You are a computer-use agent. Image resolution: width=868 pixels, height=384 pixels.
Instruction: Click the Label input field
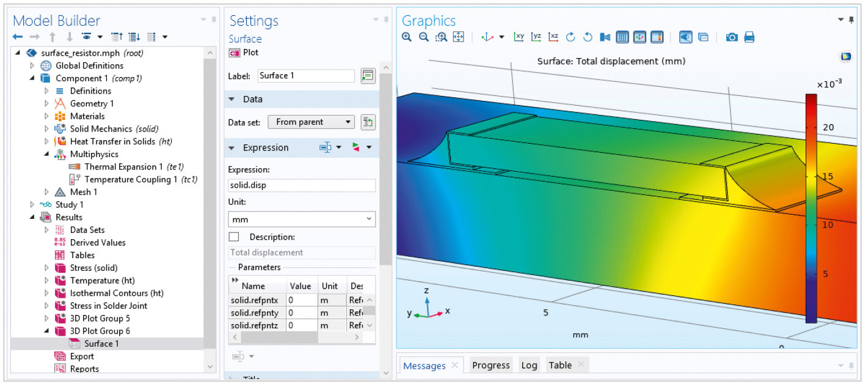click(305, 76)
